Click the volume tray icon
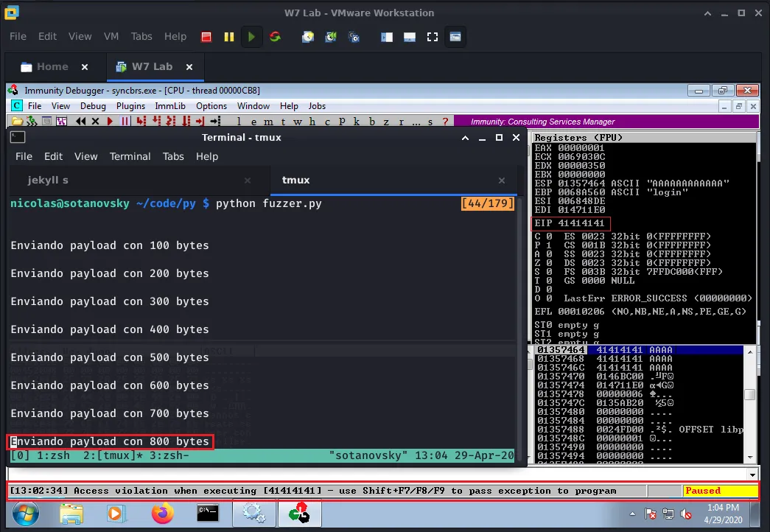The height and width of the screenshot is (532, 770). pos(686,514)
